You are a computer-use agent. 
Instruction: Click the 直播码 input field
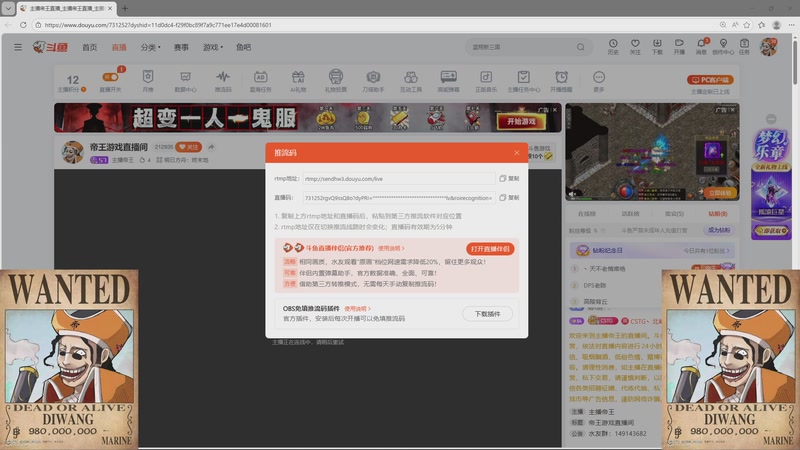tap(399, 197)
